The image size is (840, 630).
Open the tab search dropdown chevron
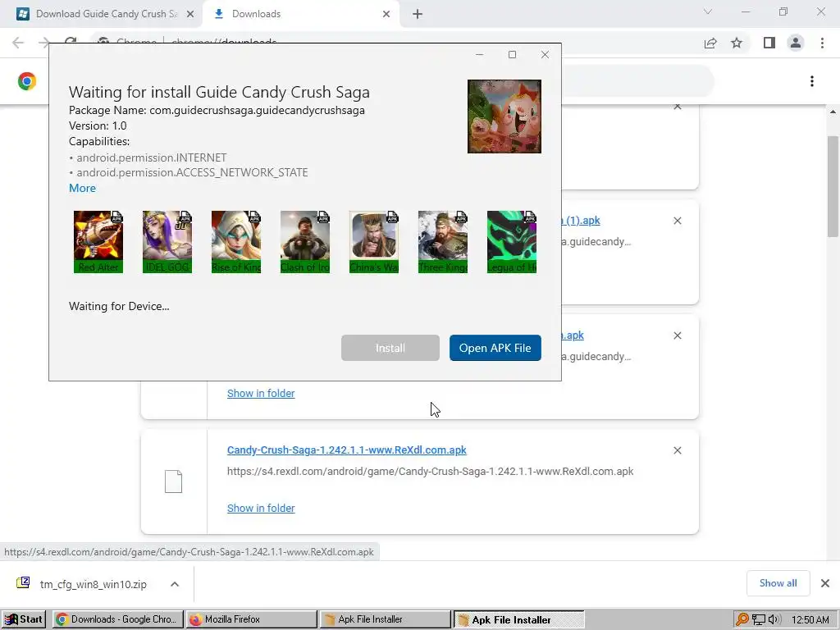tap(708, 11)
